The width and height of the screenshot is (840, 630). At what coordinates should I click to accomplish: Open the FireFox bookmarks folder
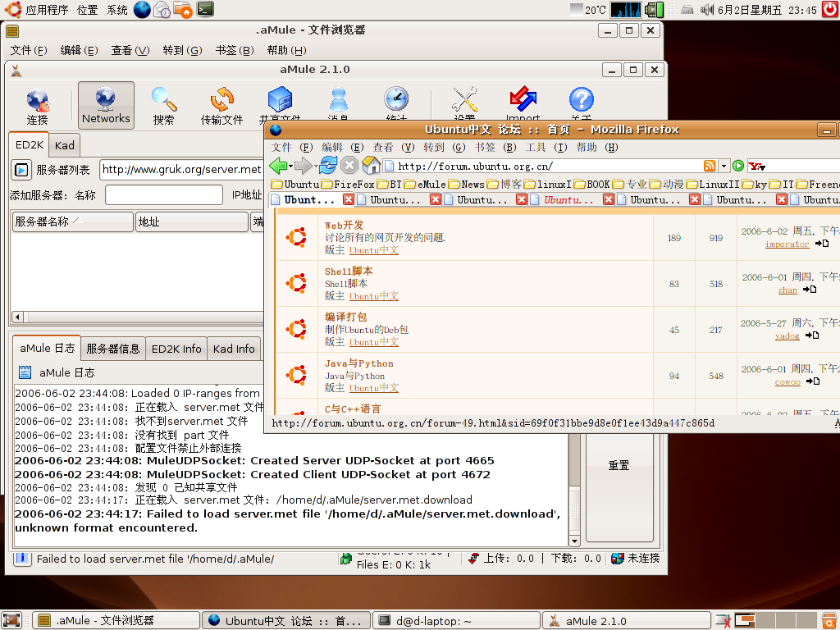(x=348, y=185)
